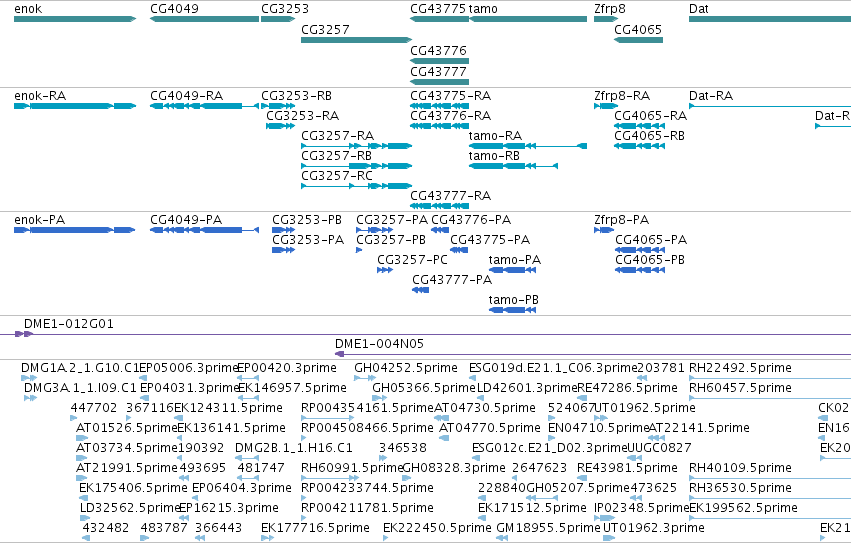Click the enok-PA protein label
The width and height of the screenshot is (851, 543).
[x=40, y=220]
